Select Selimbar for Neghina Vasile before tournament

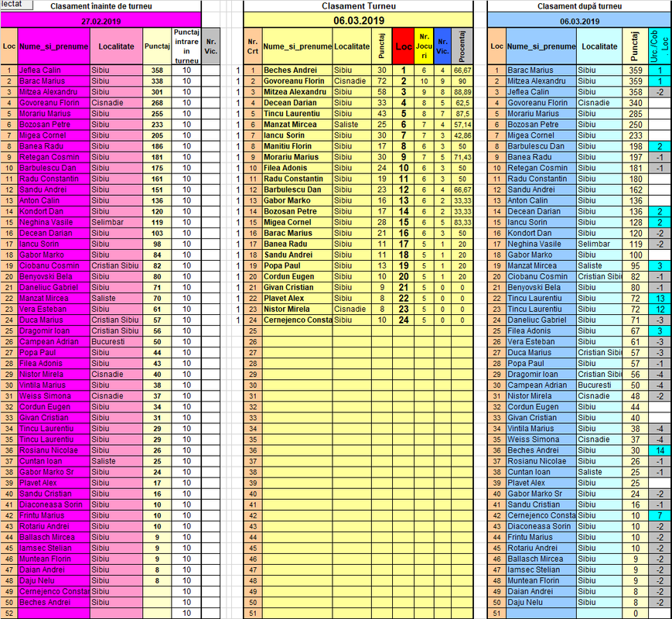coord(116,223)
